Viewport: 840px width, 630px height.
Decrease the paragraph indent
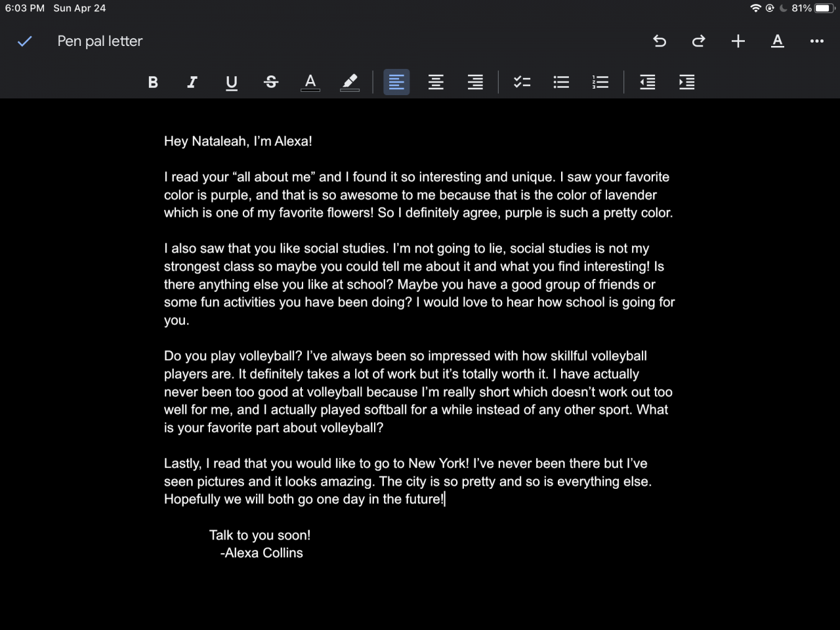tap(648, 82)
